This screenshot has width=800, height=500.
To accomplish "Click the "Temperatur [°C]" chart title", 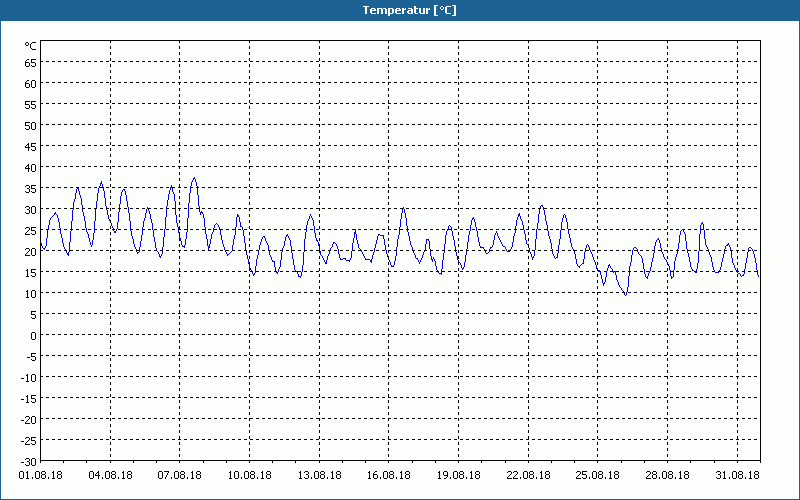I will tap(409, 10).
